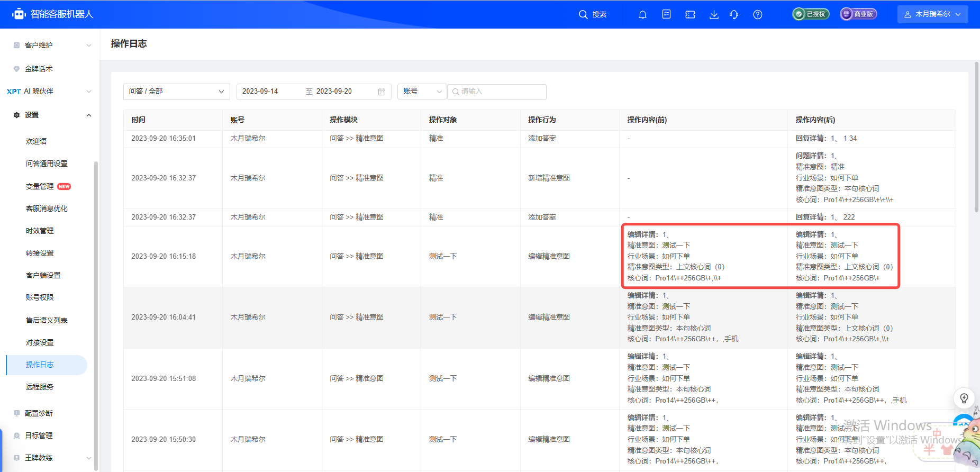This screenshot has width=980, height=472.
Task: Open 问答通用设置 page
Action: [47, 164]
